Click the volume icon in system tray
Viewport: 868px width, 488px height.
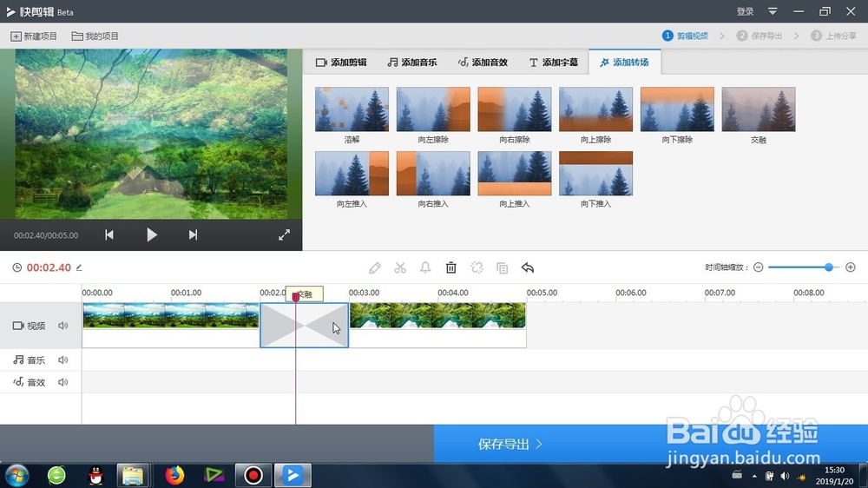785,476
